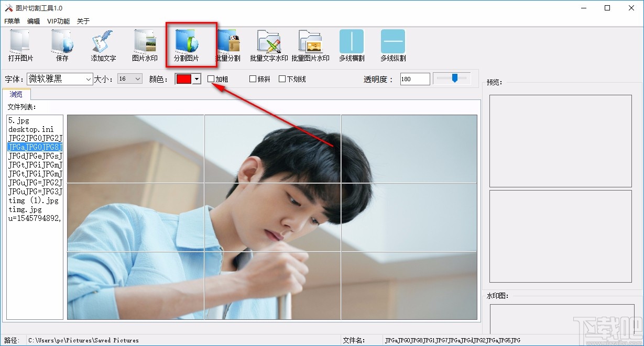Open the 编辑 edit menu
644x346 pixels.
[x=34, y=21]
